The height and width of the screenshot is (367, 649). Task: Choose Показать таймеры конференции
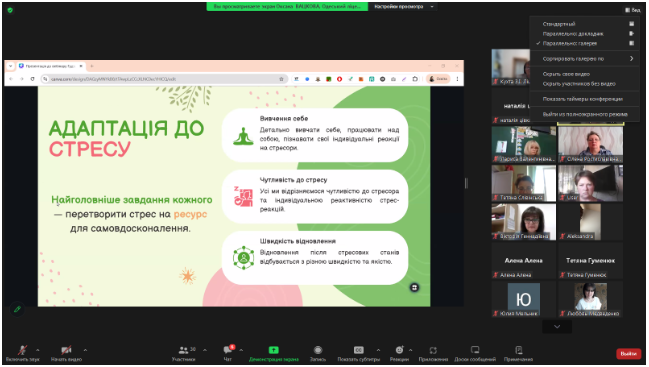[585, 99]
